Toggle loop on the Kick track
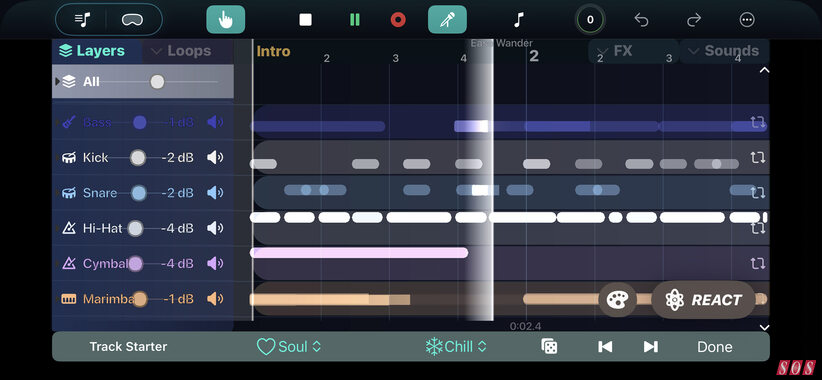The width and height of the screenshot is (822, 380). (x=758, y=157)
